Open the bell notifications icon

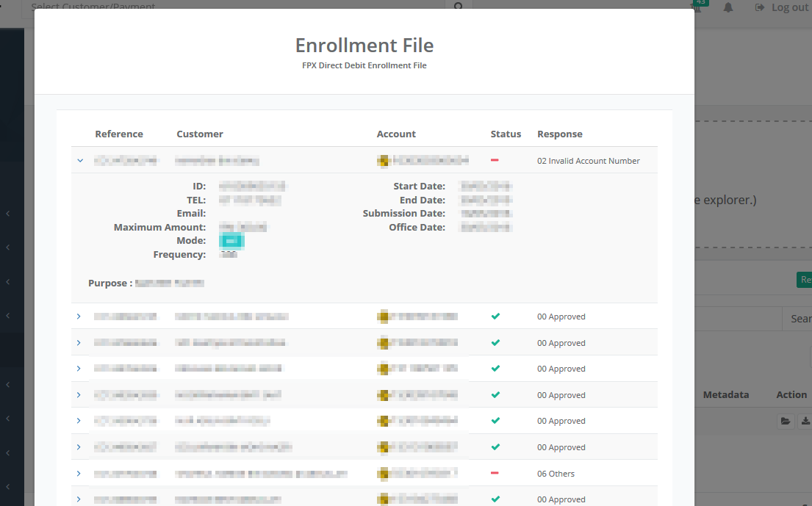(728, 7)
